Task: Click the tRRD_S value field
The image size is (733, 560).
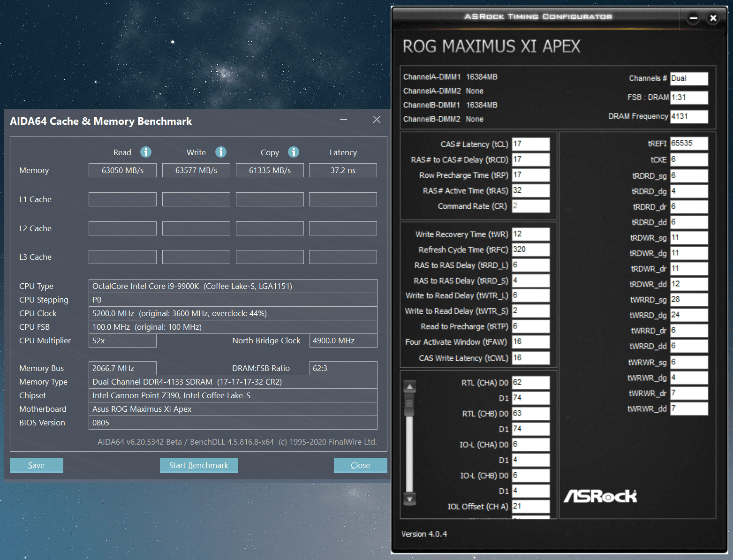Action: tap(531, 280)
